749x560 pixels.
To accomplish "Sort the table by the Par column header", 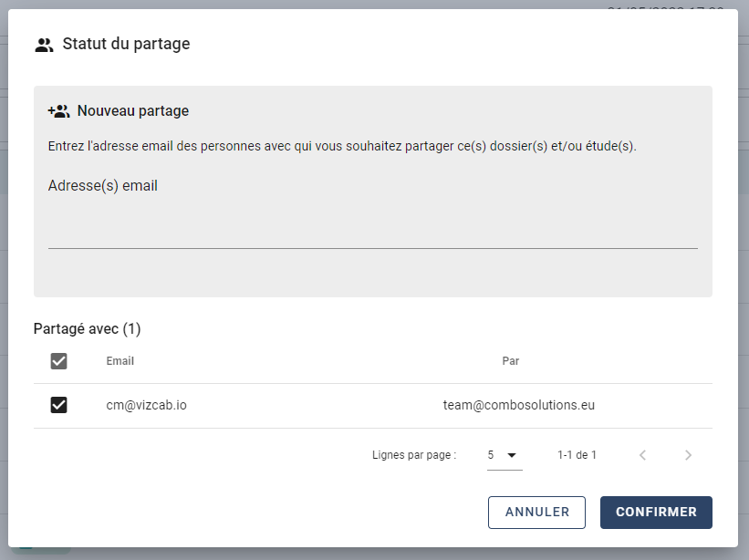I will click(511, 361).
